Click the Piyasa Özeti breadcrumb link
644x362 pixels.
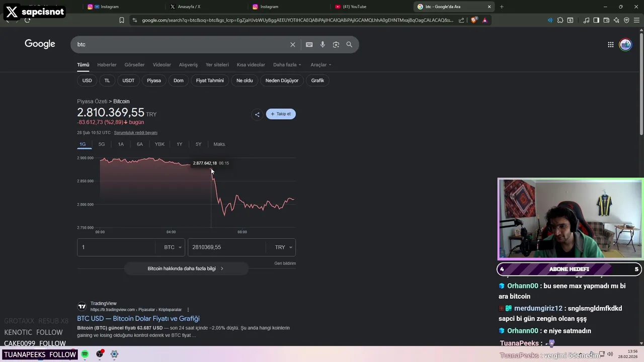point(92,102)
